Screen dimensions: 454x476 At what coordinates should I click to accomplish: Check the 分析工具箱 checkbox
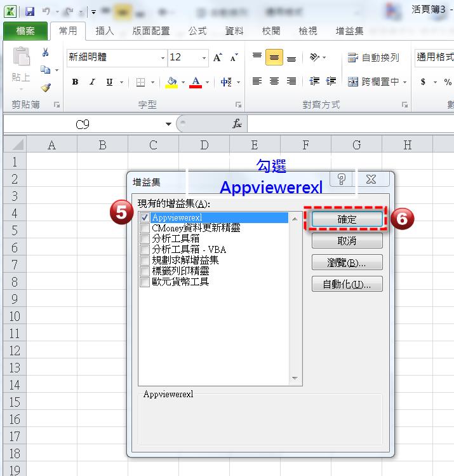tap(145, 238)
